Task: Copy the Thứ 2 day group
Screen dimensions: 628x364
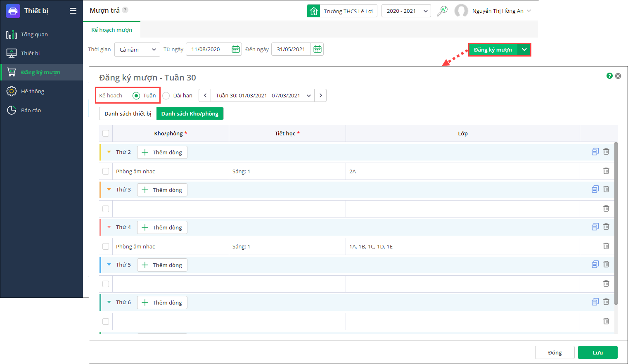Action: click(595, 151)
